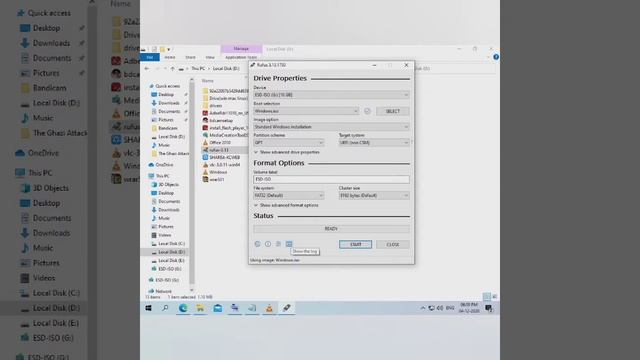Open the Mail app from the taskbar
This screenshot has height=360, width=640.
pos(218,308)
